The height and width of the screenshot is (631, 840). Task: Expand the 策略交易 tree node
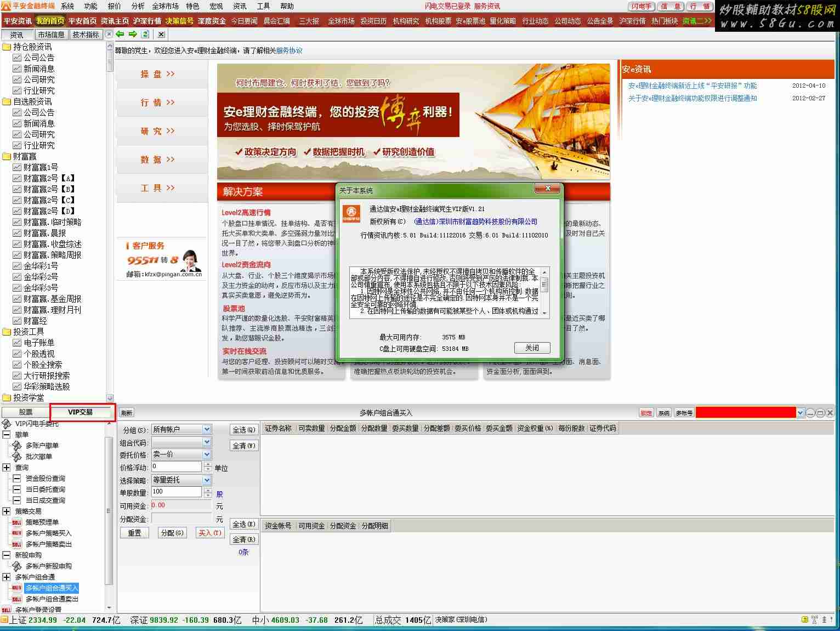point(7,511)
